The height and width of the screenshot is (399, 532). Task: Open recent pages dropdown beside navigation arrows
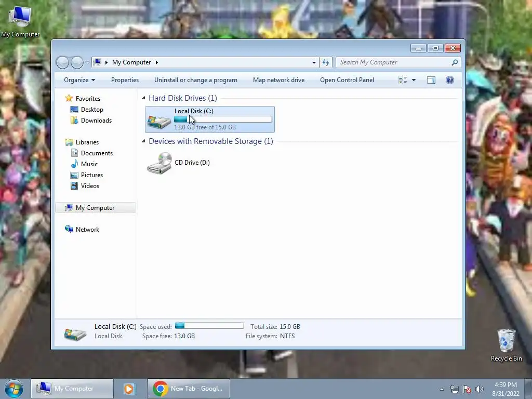[87, 62]
